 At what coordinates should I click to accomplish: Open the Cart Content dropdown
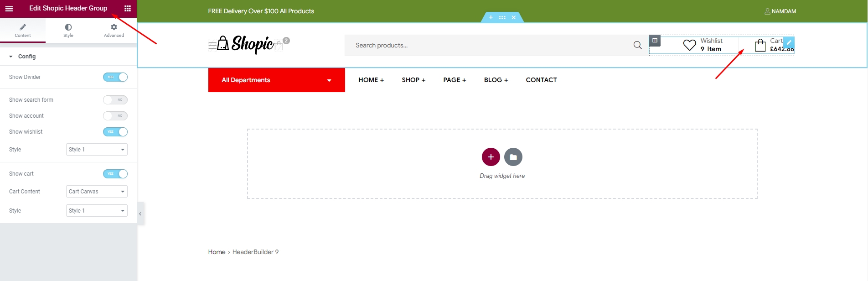click(97, 192)
